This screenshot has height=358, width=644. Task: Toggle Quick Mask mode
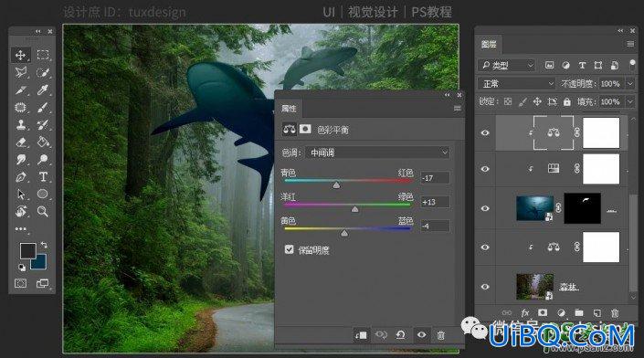pyautogui.click(x=20, y=283)
